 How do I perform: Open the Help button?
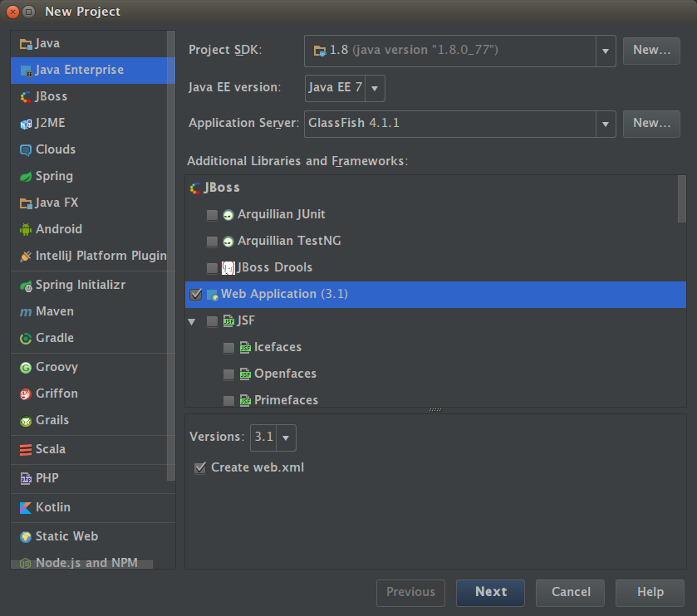pyautogui.click(x=650, y=593)
